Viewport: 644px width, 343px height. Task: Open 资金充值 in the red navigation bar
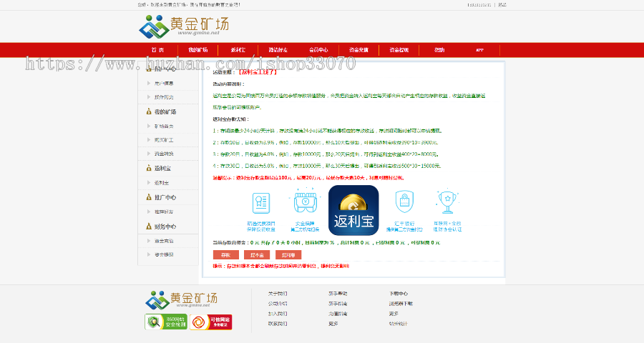358,50
